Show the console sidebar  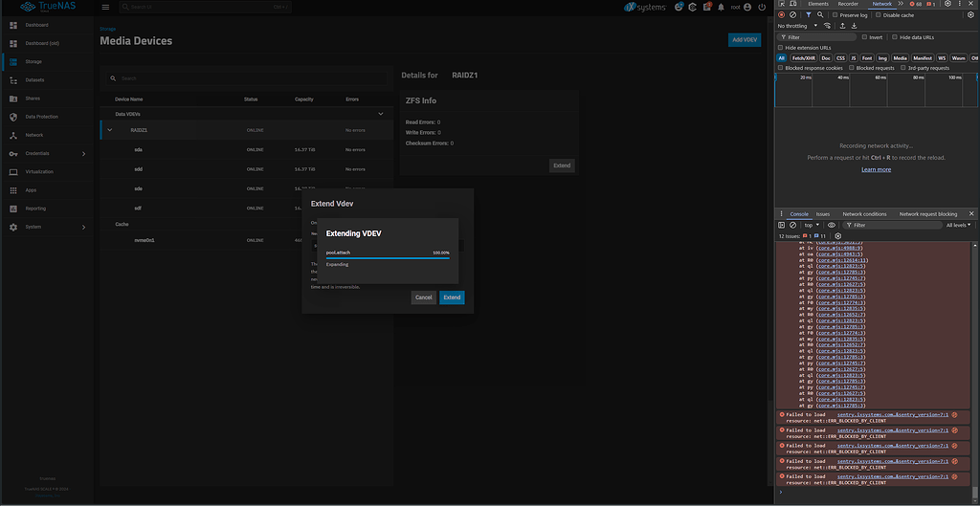pos(781,225)
